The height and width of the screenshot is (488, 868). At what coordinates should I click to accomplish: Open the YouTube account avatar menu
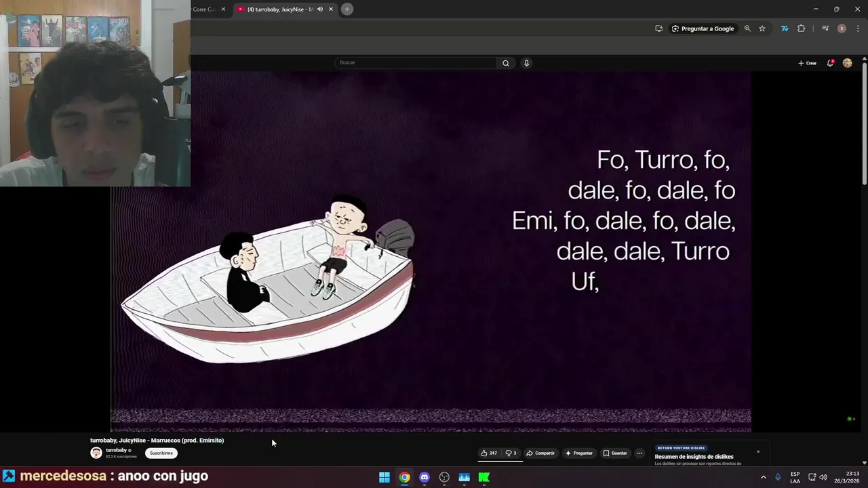(847, 63)
